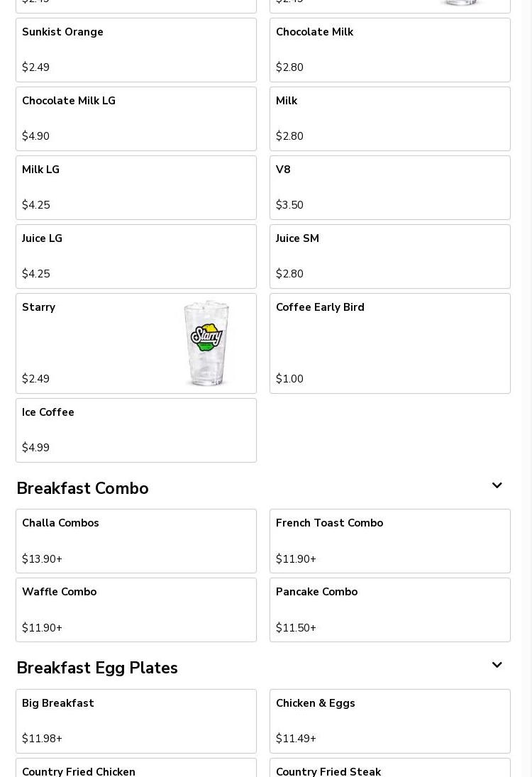Select the Chocolate Milk item

(x=390, y=50)
